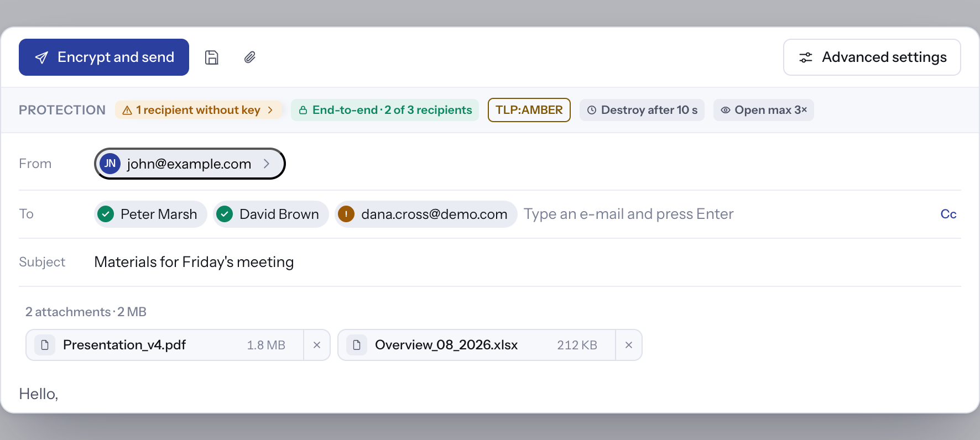Select the David Brown recipient chip
The height and width of the screenshot is (440, 980).
[271, 214]
